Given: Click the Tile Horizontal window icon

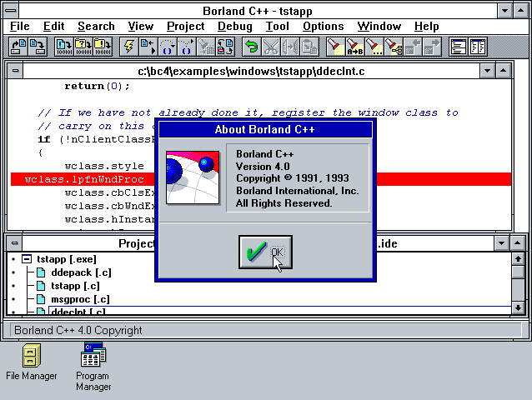Looking at the screenshot, I should click(x=459, y=46).
